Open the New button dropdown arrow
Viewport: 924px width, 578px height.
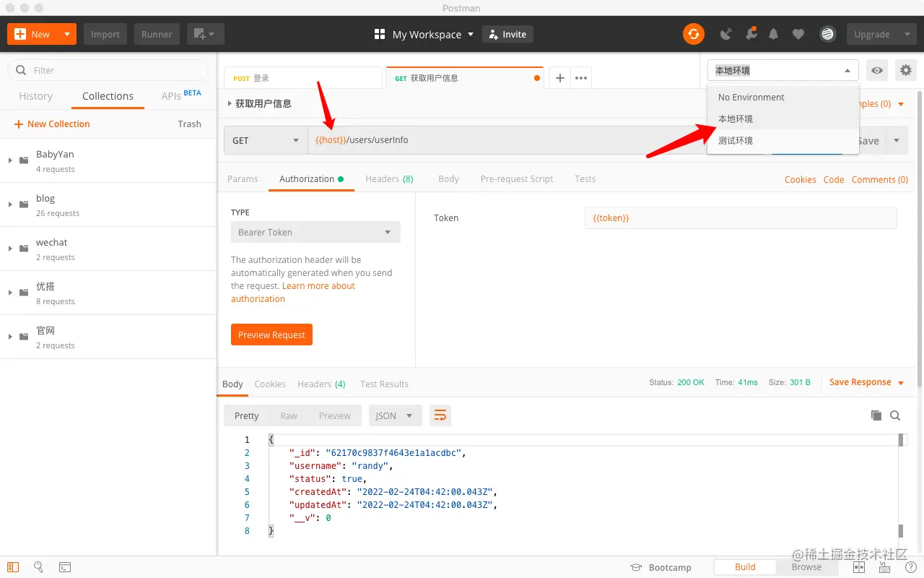67,34
